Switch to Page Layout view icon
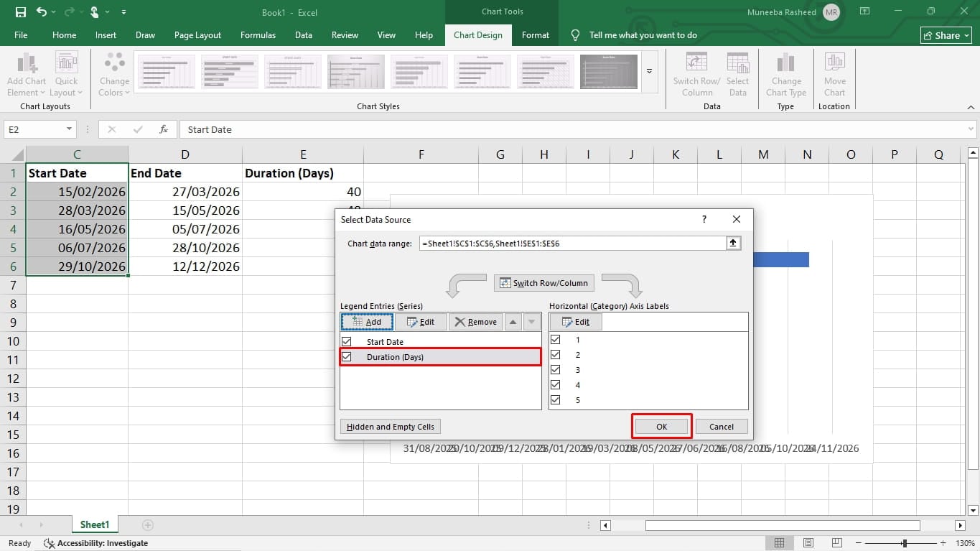 coord(808,543)
